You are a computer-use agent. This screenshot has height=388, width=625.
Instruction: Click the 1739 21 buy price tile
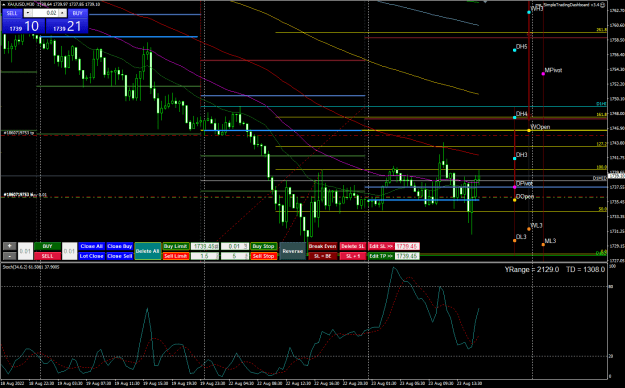67,26
